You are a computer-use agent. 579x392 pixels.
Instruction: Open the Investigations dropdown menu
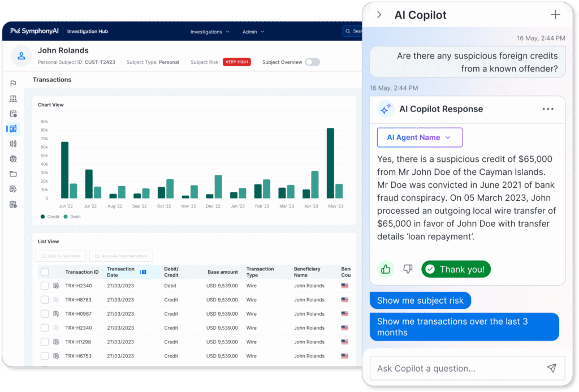click(x=210, y=32)
